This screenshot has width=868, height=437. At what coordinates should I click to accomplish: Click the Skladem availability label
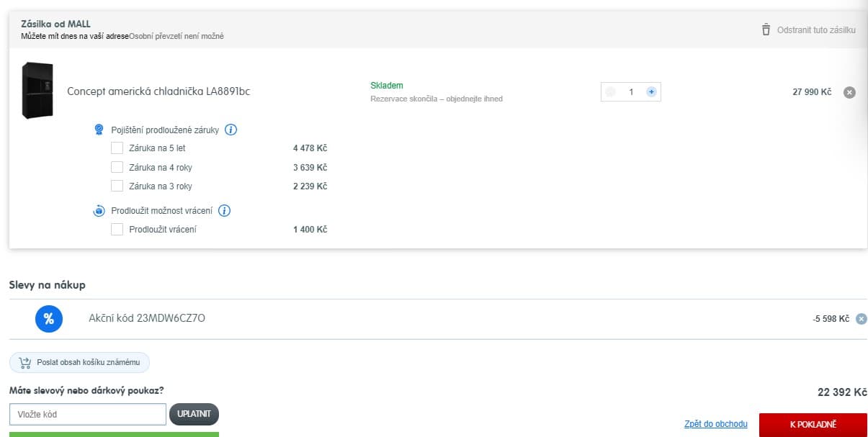click(x=387, y=86)
